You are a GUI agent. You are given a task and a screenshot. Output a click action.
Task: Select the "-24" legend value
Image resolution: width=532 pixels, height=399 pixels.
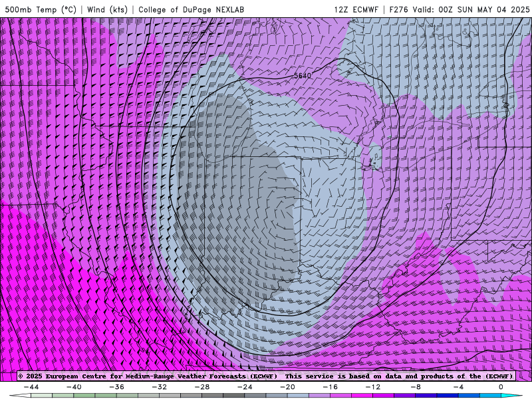pos(245,387)
